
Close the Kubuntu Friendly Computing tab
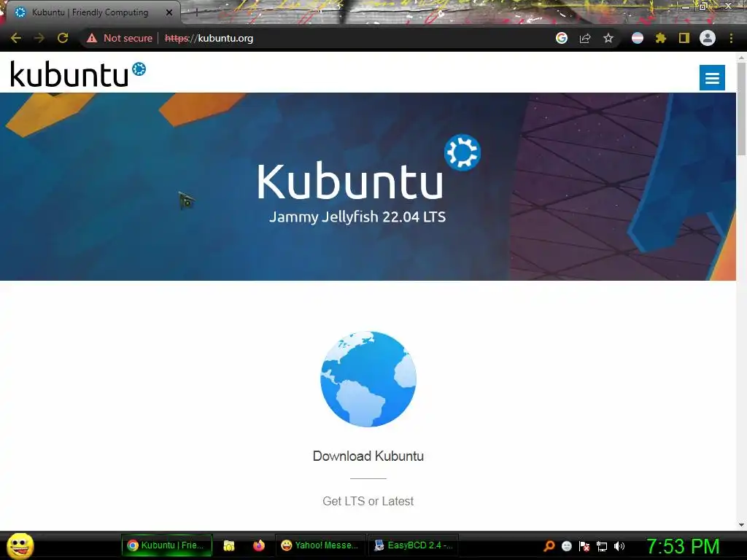click(x=169, y=12)
